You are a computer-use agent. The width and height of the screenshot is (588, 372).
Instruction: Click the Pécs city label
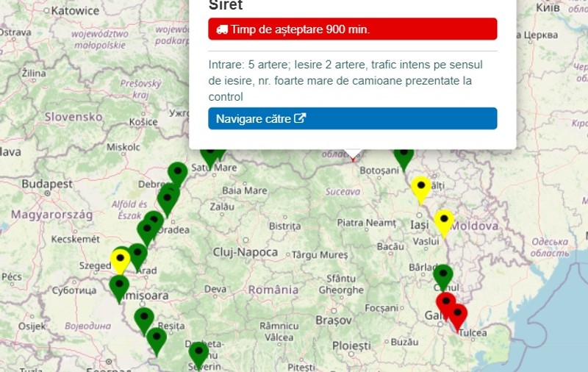click(12, 276)
